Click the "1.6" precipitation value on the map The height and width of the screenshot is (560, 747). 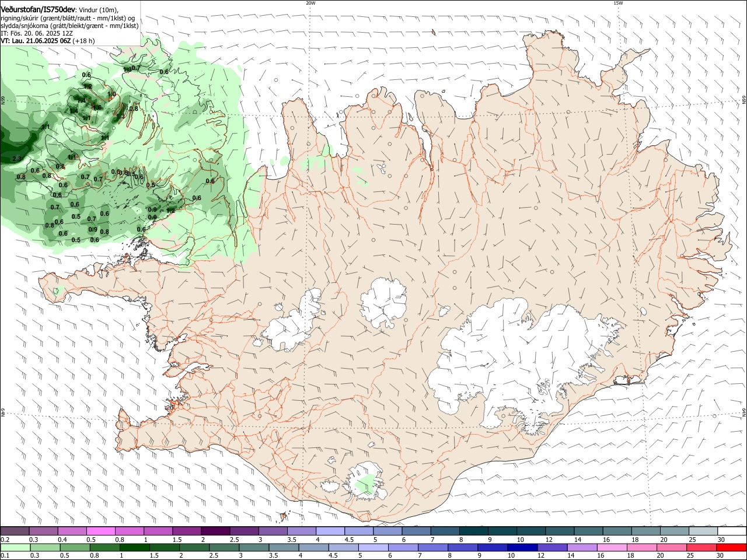pos(97,107)
